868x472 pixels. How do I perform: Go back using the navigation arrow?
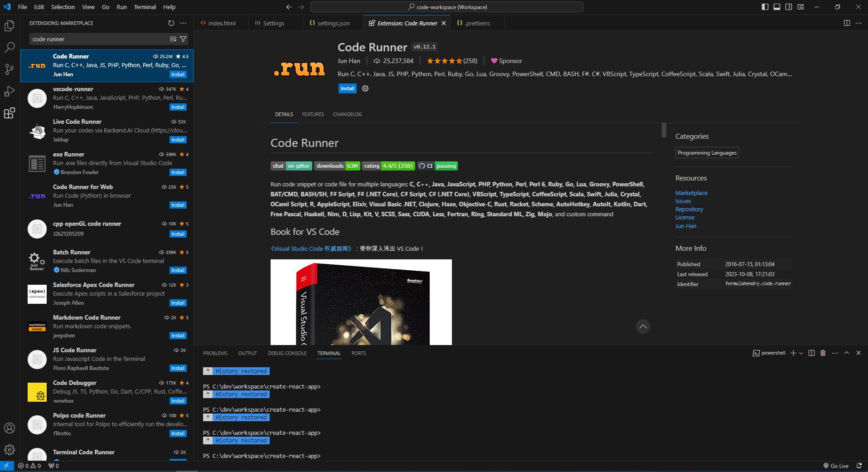click(289, 7)
